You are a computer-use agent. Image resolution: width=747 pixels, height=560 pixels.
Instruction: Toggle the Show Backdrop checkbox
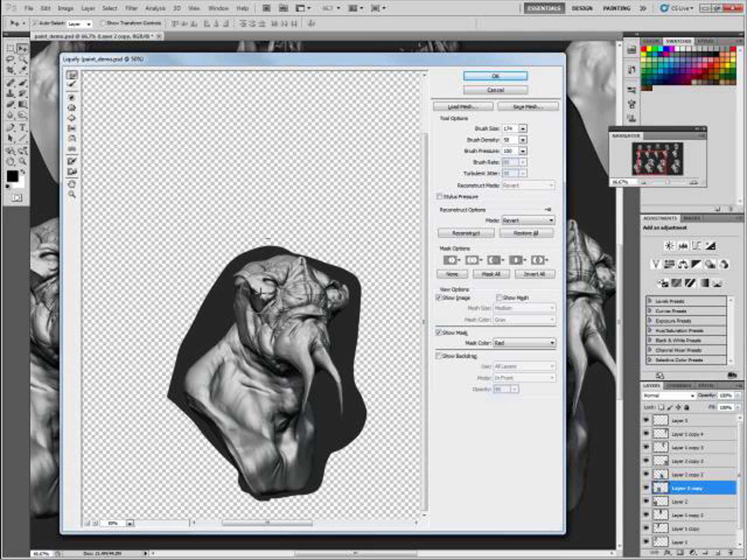[439, 356]
